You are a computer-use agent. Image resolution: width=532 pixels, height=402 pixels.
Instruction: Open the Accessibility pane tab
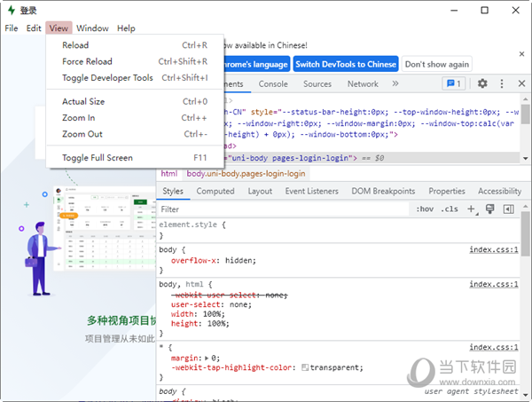point(499,191)
